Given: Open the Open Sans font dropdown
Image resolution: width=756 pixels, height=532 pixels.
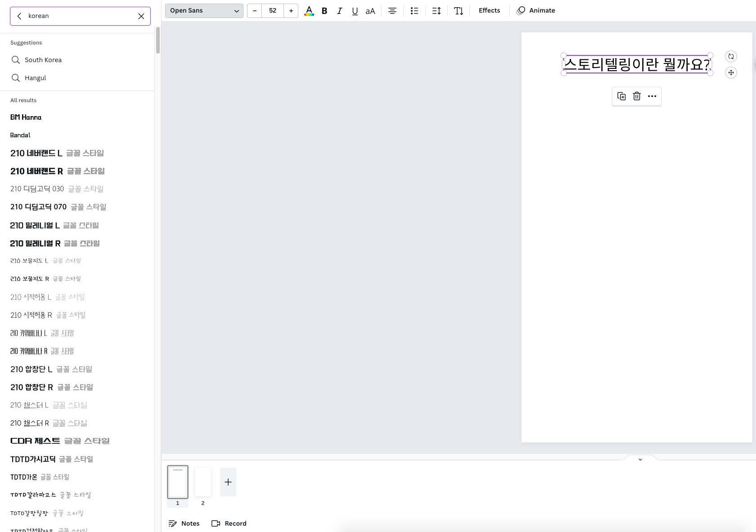Looking at the screenshot, I should tap(204, 11).
